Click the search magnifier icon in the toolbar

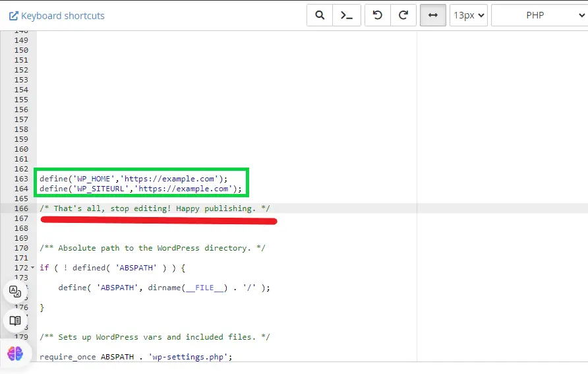click(320, 15)
